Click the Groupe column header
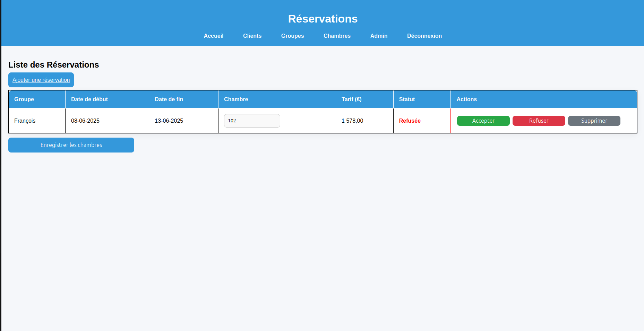 [x=24, y=99]
